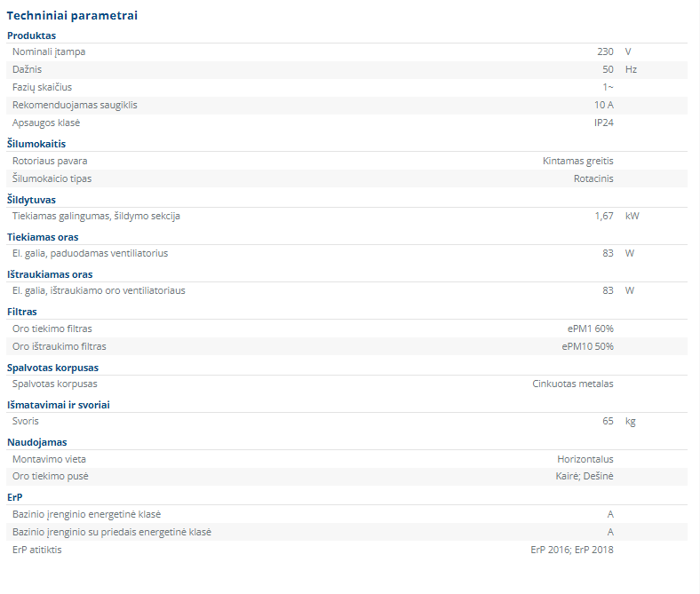Image resolution: width=700 pixels, height=594 pixels.
Task: Click the Svoris weight row label
Action: coord(26,421)
